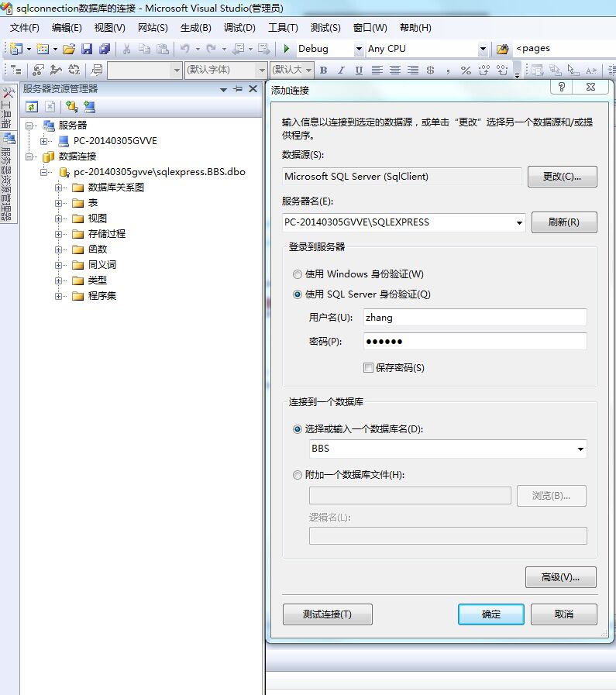
Task: Click the New Project toolbar icon
Action: 16,49
